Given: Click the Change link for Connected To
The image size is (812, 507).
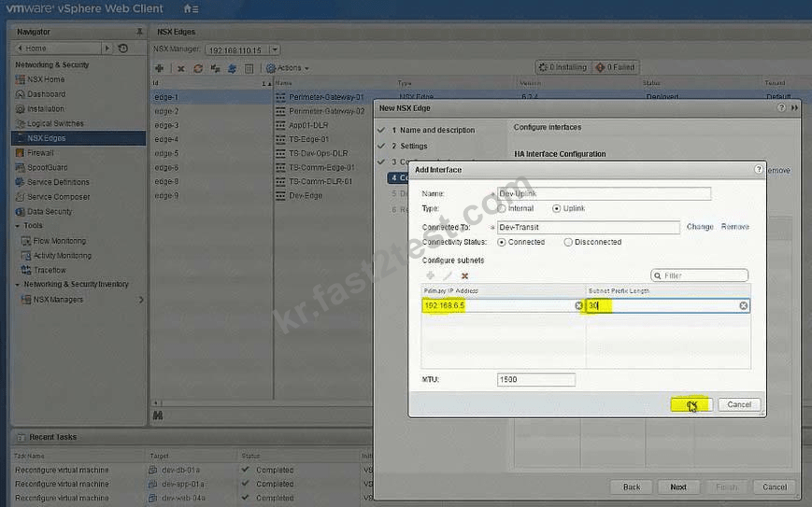Looking at the screenshot, I should [x=700, y=227].
